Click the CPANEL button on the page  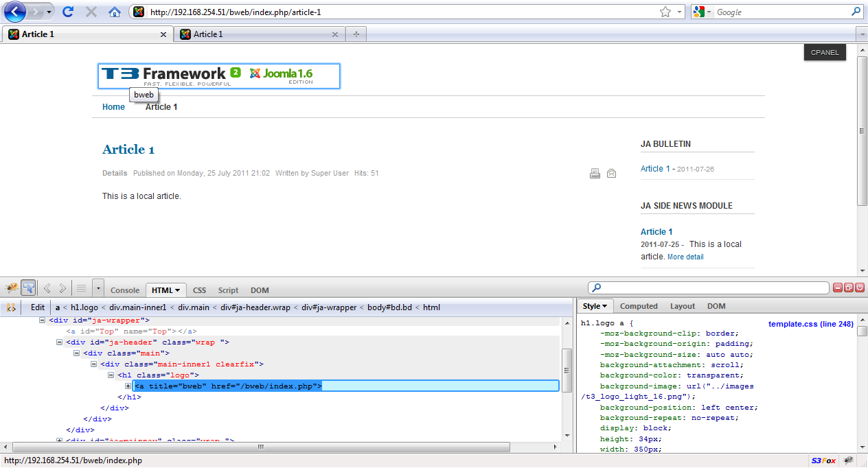coord(825,52)
